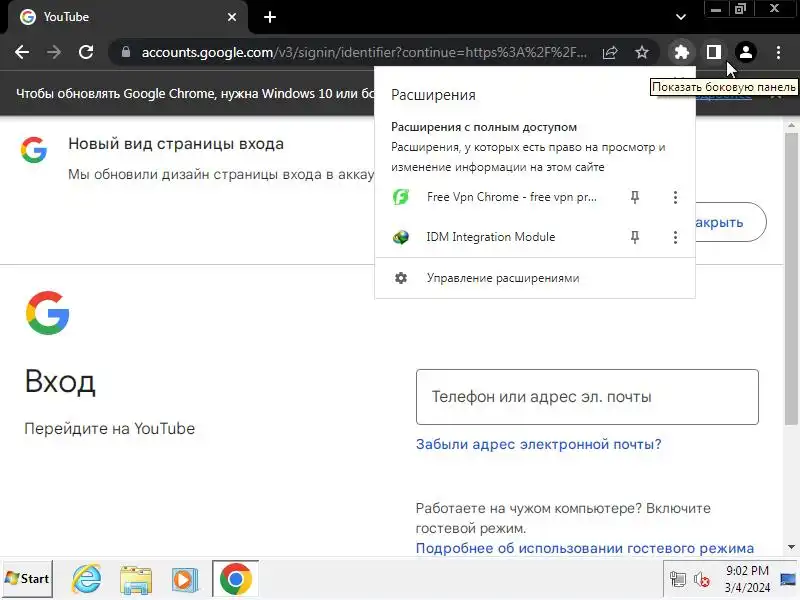Reload the page with refresh icon
The image size is (800, 600).
click(x=86, y=52)
